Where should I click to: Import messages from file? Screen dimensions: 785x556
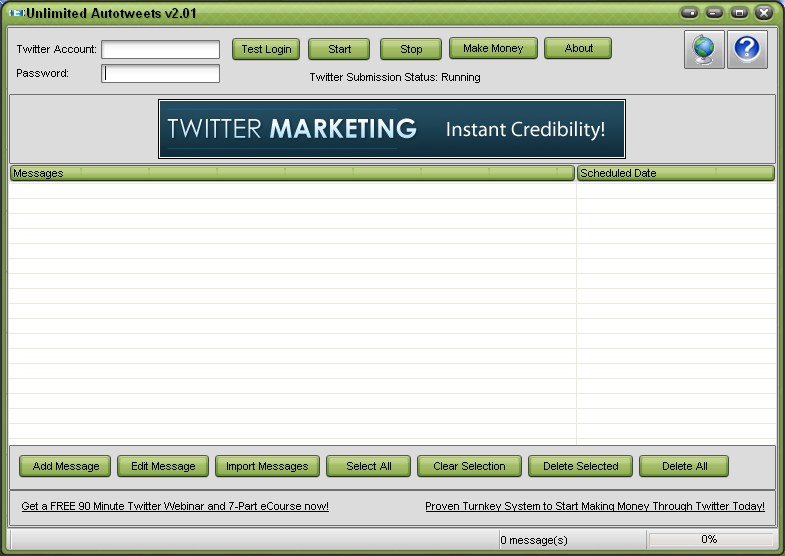click(x=267, y=466)
